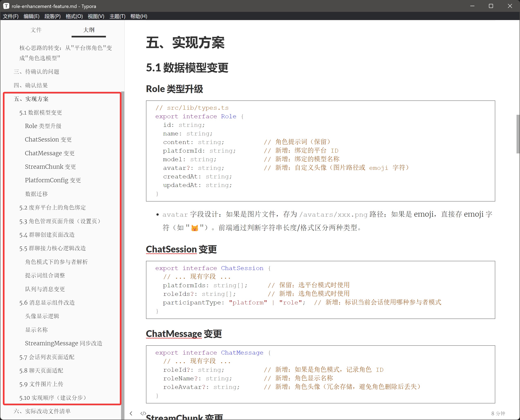Jump to 五、实现方案 in the outline

31,99
